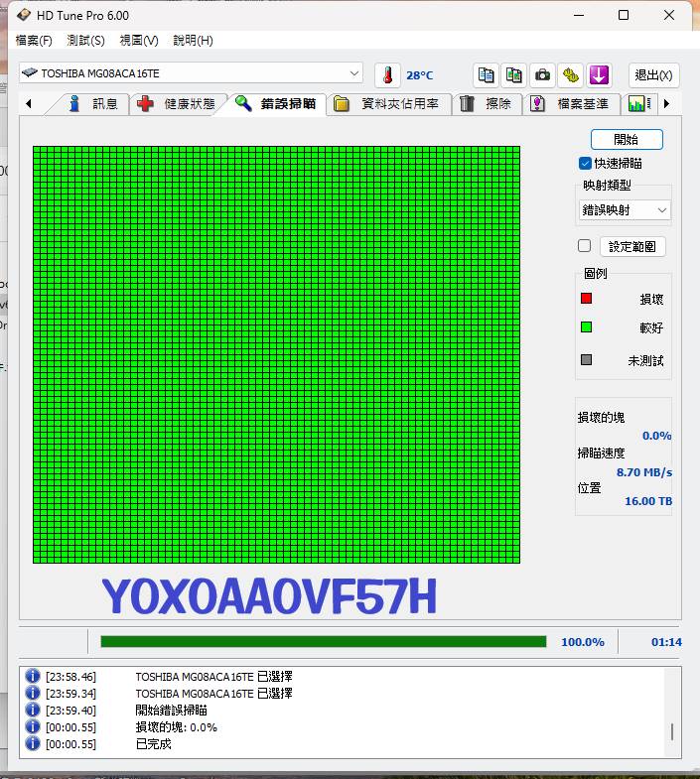Click the 100.0% progress value
Viewport: 700px width, 779px height.
583,642
